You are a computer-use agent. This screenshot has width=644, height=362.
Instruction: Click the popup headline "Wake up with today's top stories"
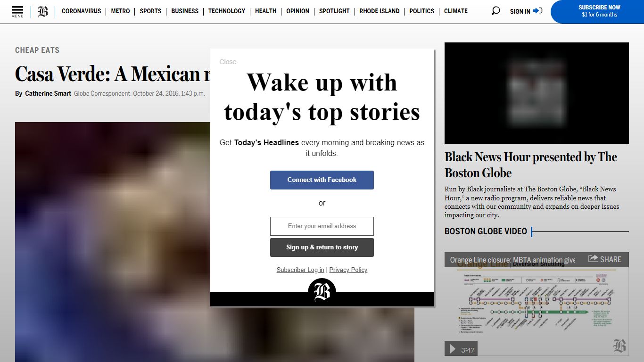[322, 97]
